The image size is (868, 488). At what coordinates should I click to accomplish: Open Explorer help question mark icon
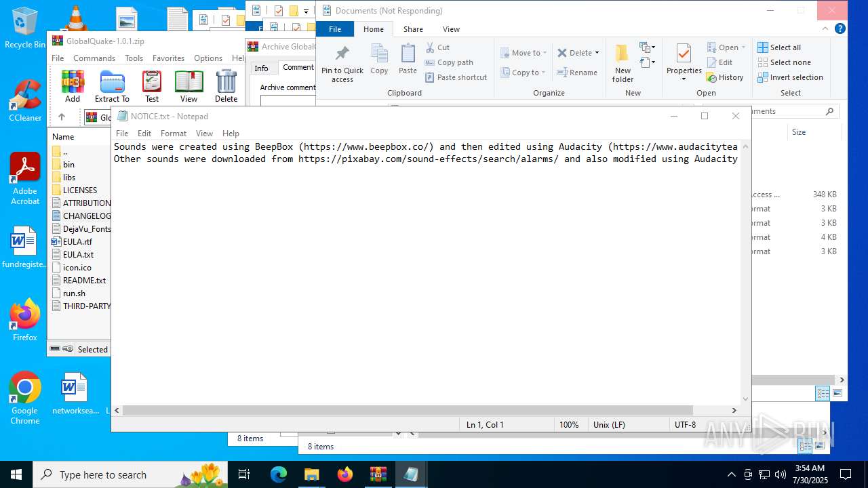(x=840, y=29)
